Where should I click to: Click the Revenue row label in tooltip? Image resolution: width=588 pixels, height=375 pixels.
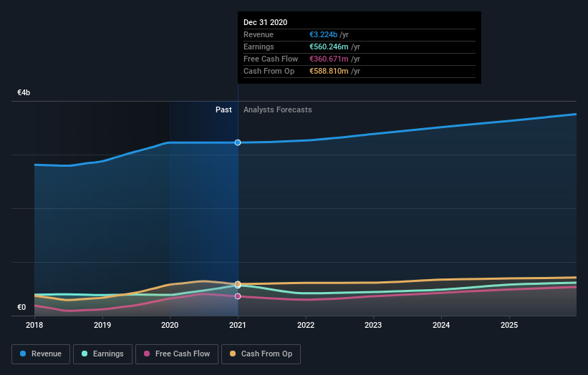point(259,34)
